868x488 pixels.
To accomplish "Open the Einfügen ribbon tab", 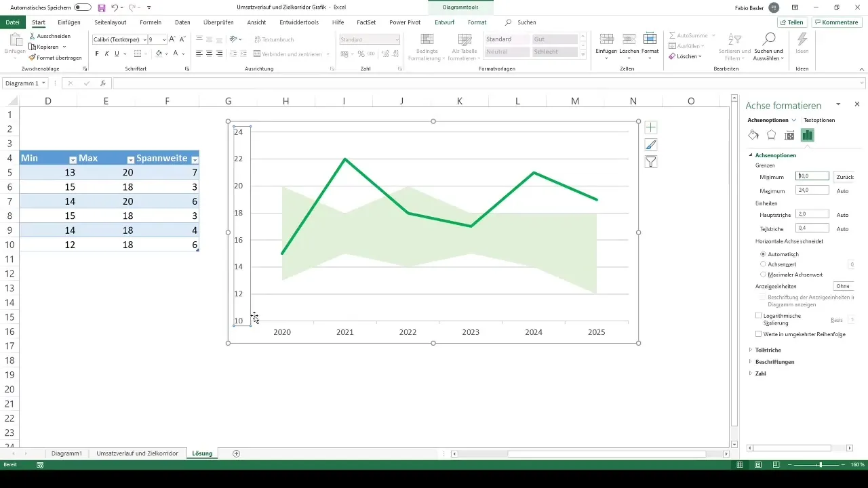I will [69, 22].
